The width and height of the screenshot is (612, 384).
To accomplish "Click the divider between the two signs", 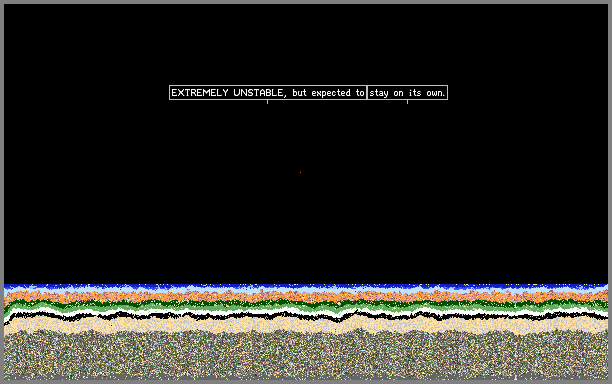I will pyautogui.click(x=367, y=92).
